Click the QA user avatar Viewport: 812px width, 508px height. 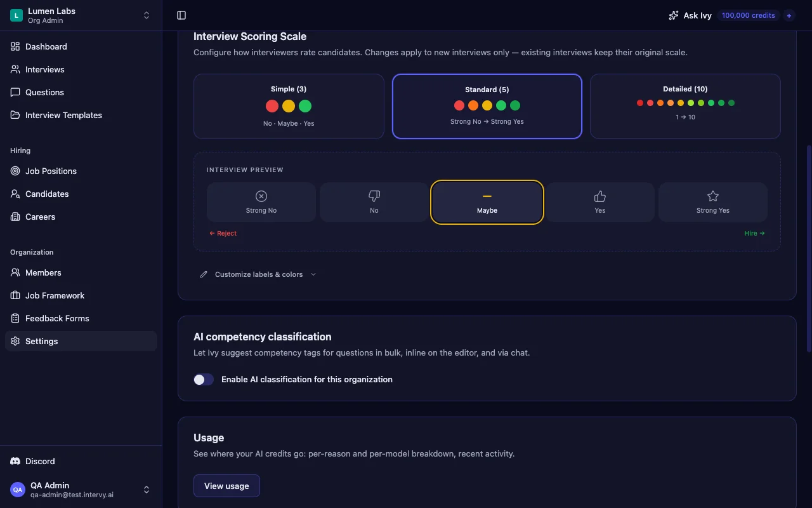(x=18, y=490)
